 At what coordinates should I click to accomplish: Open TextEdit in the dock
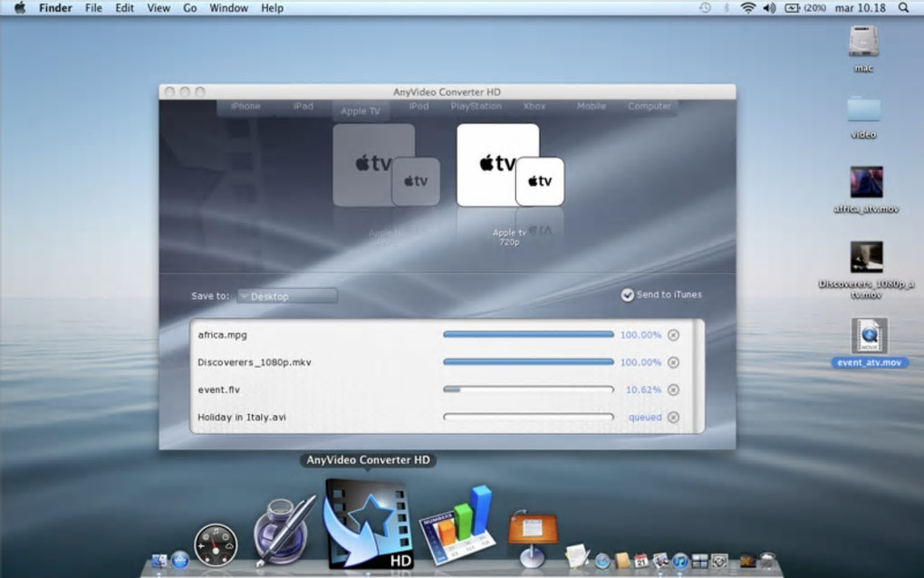pos(577,557)
